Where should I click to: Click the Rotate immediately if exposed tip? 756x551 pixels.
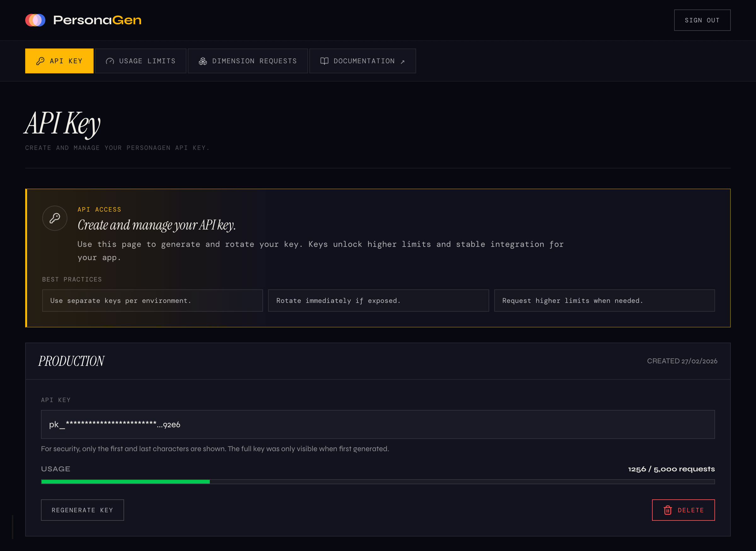pos(378,300)
